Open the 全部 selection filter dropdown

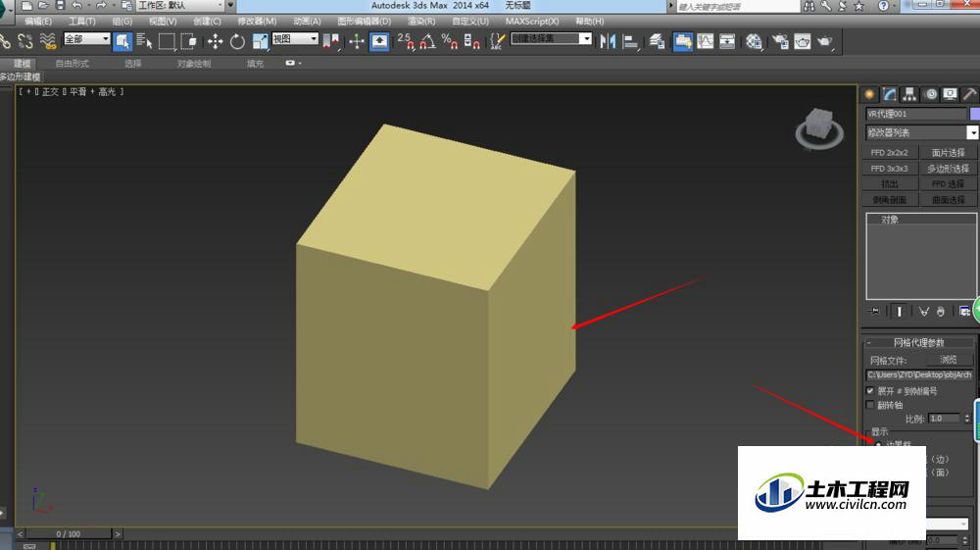(x=87, y=39)
